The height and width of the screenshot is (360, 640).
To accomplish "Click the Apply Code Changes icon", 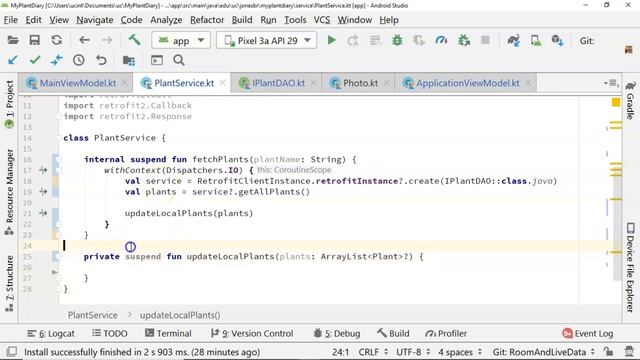I will [375, 40].
